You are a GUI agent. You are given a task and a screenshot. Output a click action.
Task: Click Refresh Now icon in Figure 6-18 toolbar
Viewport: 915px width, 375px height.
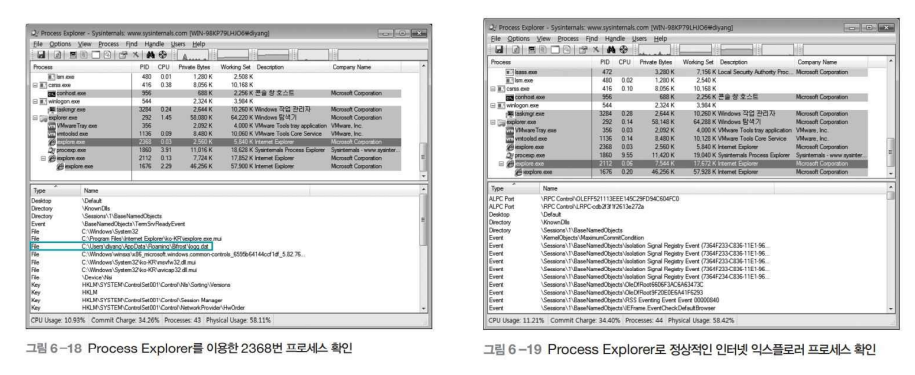click(57, 55)
